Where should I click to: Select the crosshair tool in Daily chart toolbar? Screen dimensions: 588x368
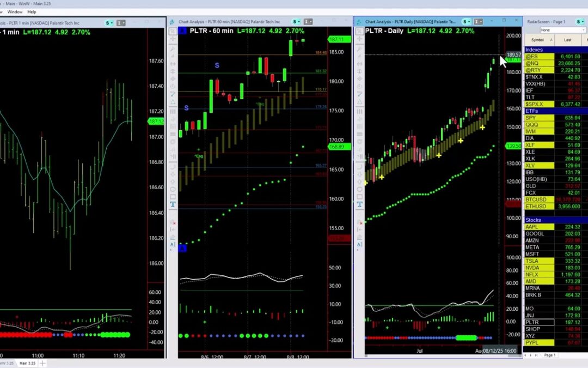[359, 39]
